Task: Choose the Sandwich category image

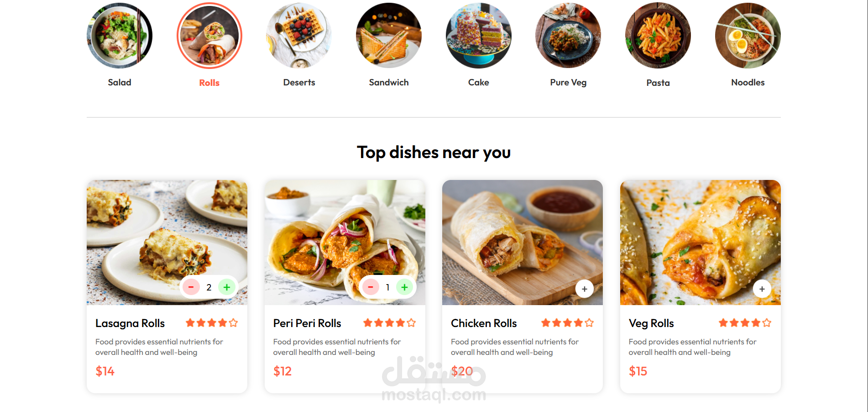Action: pos(389,36)
